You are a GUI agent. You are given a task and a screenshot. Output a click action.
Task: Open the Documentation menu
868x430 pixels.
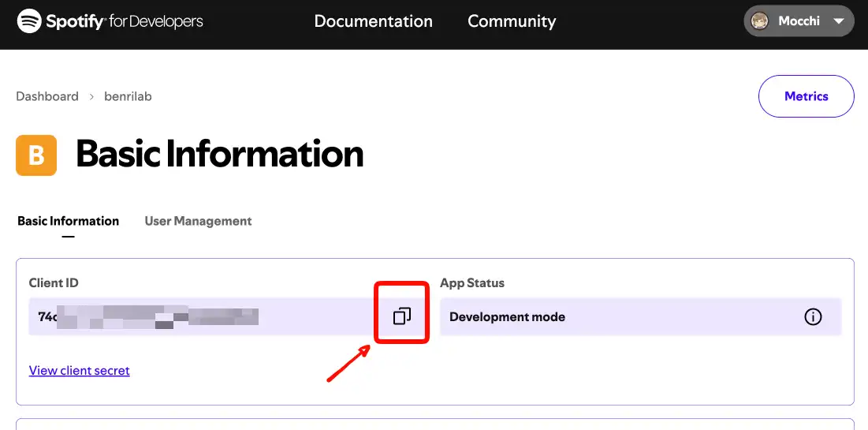click(374, 21)
